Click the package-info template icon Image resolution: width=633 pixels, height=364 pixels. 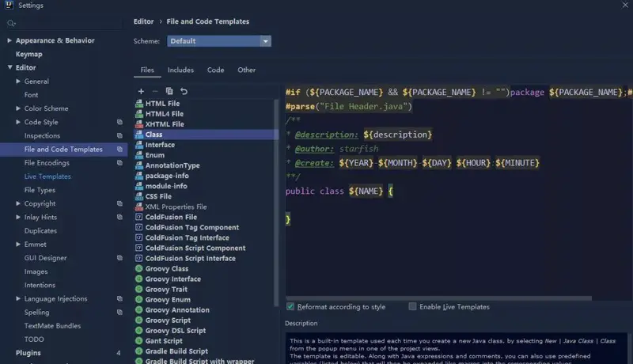(x=139, y=176)
